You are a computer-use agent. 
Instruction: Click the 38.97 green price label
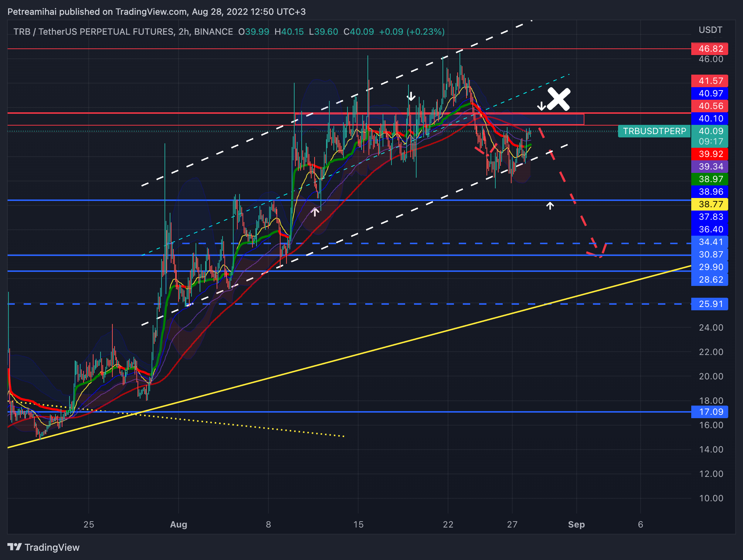(710, 179)
